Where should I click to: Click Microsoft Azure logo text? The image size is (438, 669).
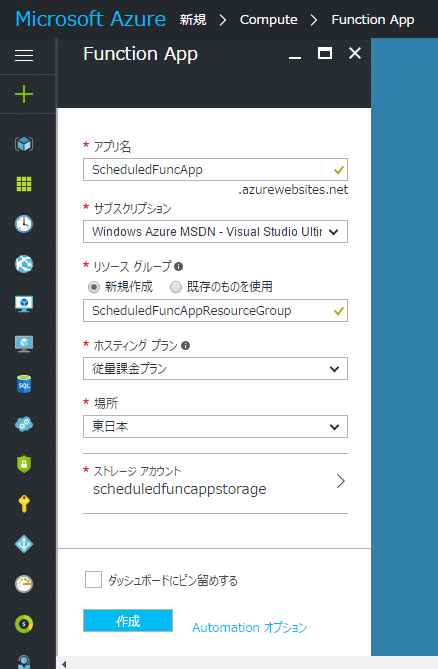click(x=90, y=19)
